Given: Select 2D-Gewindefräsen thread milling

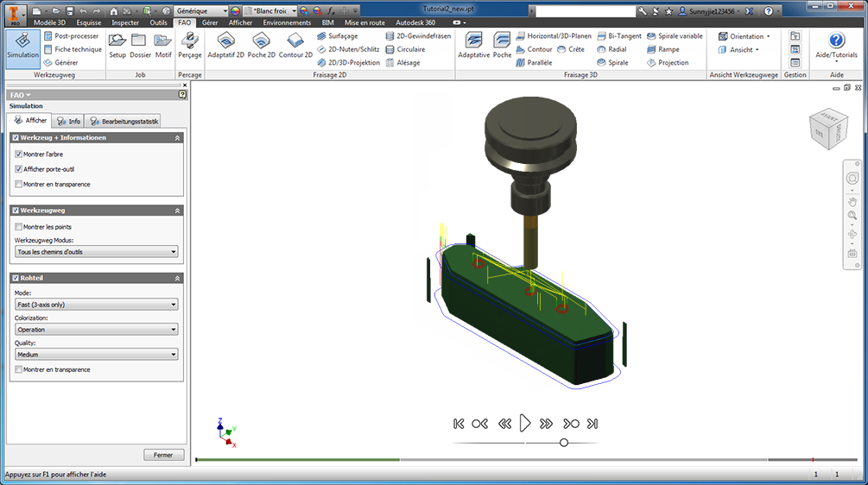Looking at the screenshot, I should click(418, 36).
